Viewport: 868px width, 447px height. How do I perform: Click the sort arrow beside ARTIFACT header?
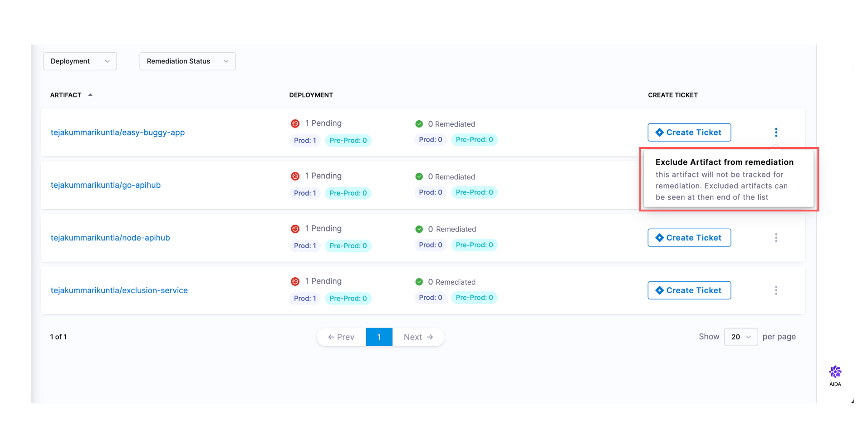[x=90, y=95]
